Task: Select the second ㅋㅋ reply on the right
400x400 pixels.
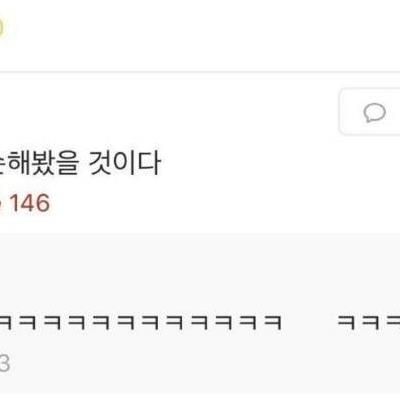Action: tap(369, 322)
